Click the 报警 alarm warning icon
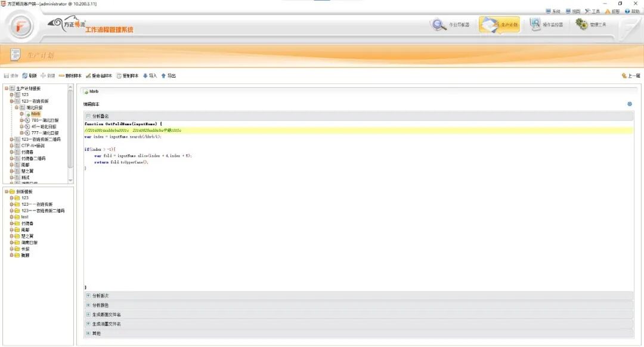 point(608,11)
